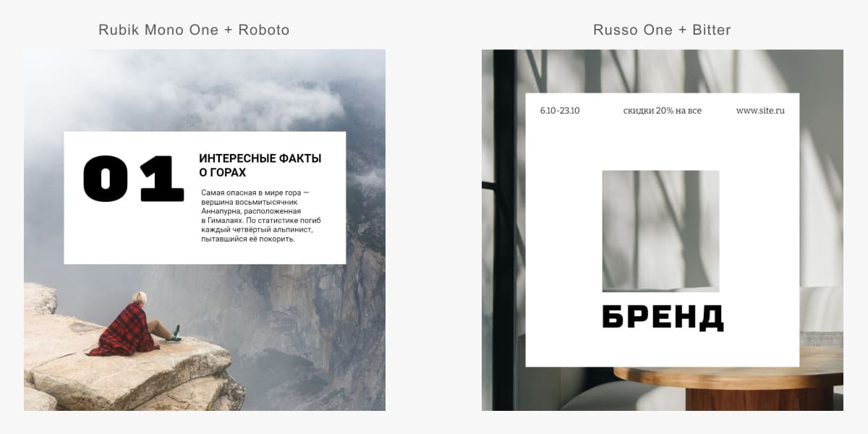This screenshot has height=434, width=868.
Task: Click the paragraph about Annapurna mountain
Action: pos(261,216)
